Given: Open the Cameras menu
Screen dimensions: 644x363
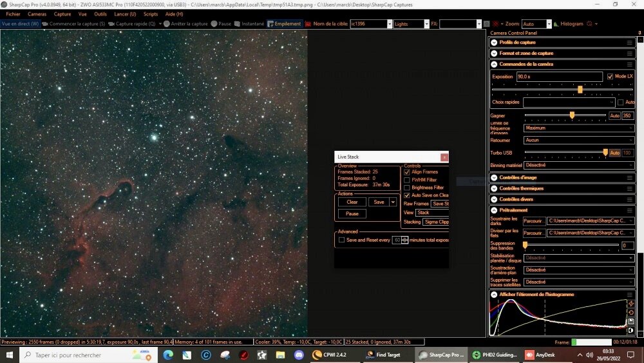Looking at the screenshot, I should tap(37, 14).
